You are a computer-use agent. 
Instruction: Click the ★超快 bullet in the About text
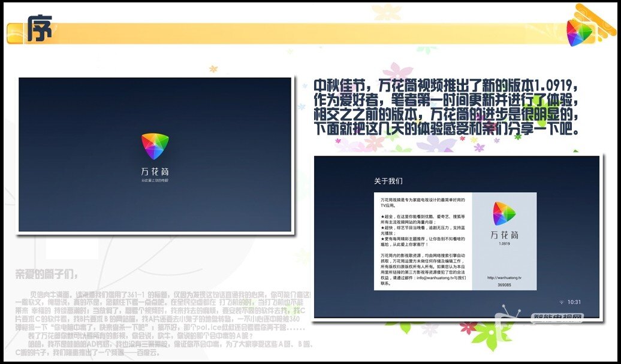pos(423,230)
